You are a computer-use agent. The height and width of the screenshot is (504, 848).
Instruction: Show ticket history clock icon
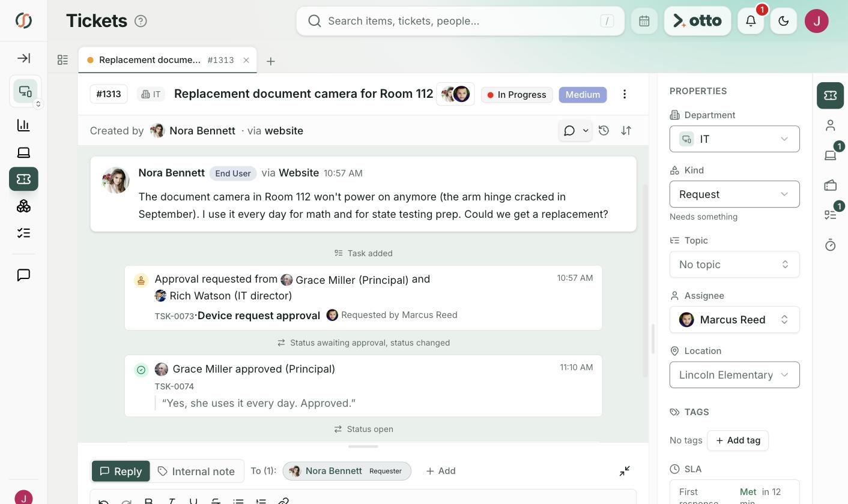[x=604, y=130]
